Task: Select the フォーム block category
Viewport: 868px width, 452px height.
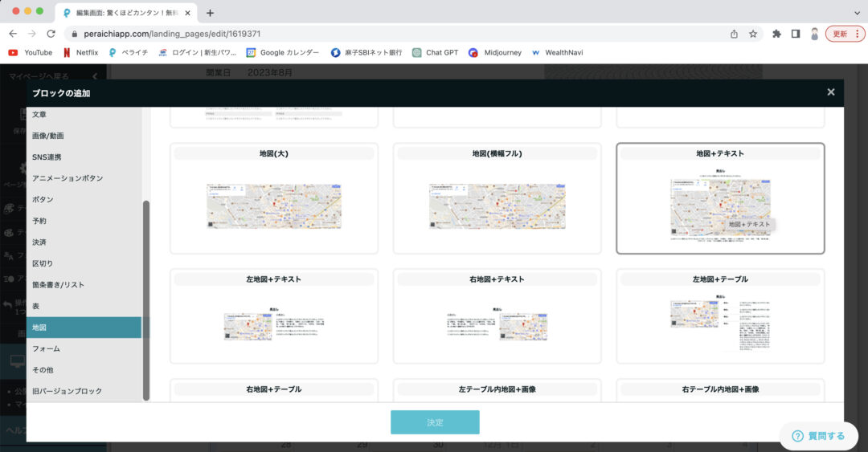Action: pos(84,348)
